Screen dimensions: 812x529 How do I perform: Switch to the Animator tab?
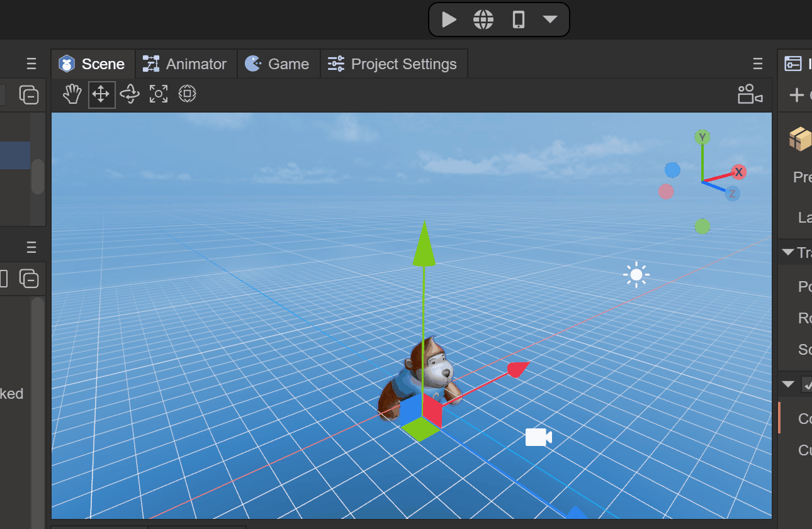(x=185, y=64)
